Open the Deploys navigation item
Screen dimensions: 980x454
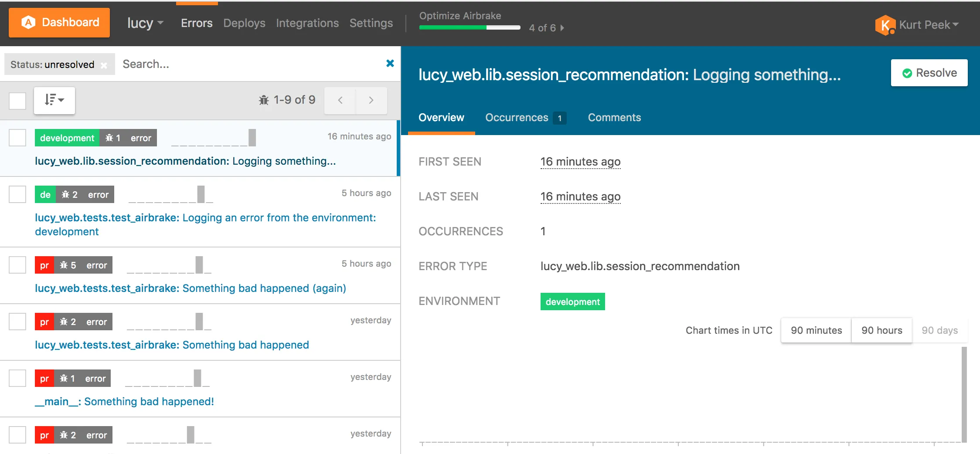tap(244, 23)
